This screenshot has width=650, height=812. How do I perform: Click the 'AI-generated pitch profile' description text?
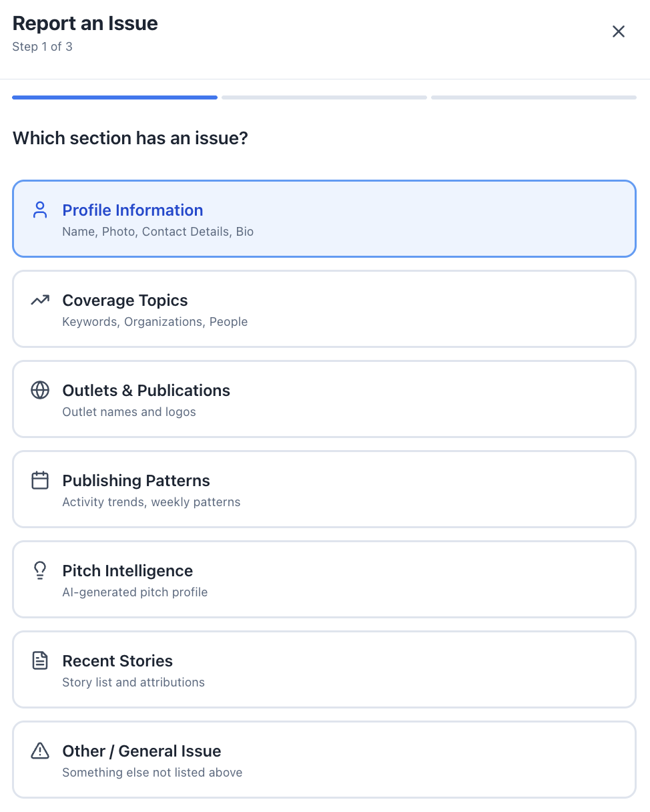pos(135,592)
